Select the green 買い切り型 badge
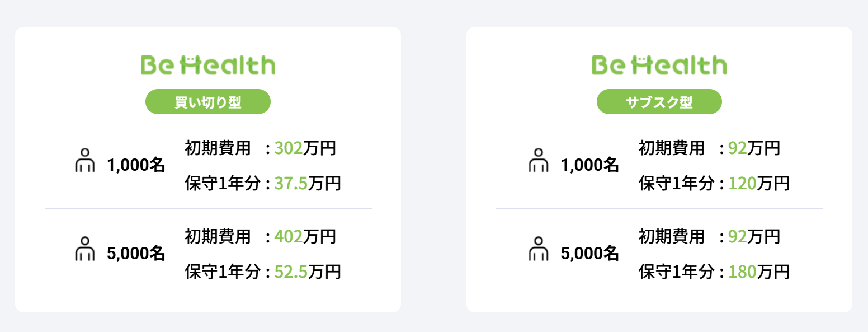Image resolution: width=868 pixels, height=332 pixels. point(207,102)
